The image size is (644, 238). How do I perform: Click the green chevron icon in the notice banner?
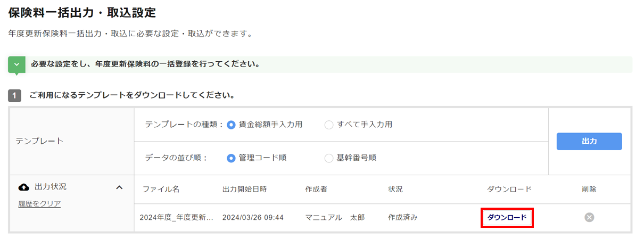[16, 64]
